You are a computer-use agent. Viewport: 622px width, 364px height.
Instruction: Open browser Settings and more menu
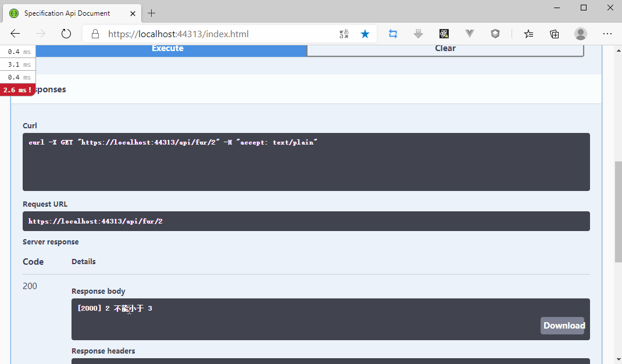[x=607, y=34]
